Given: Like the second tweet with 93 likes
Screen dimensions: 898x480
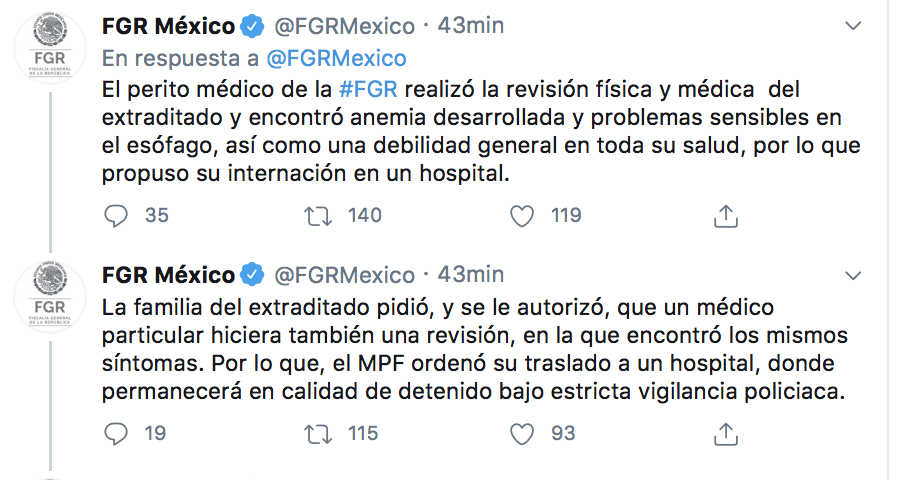Looking at the screenshot, I should tap(521, 433).
